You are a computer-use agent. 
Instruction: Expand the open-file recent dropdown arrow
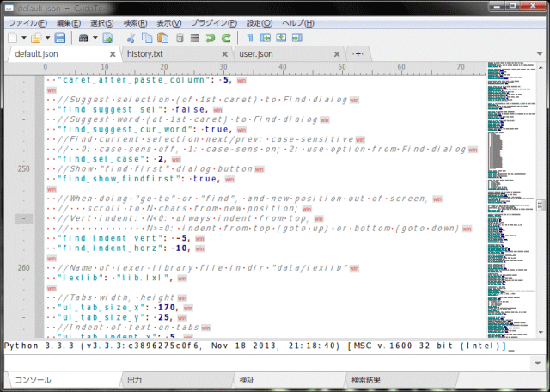(x=47, y=38)
